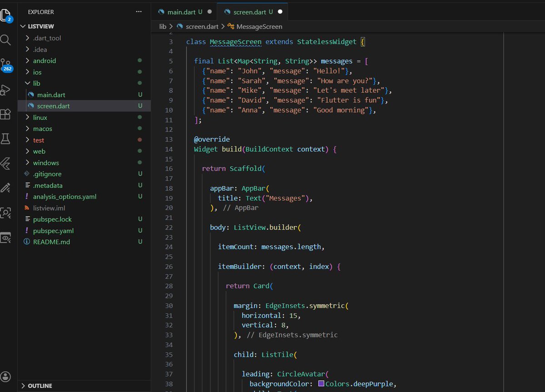
Task: Open Explorer more actions ellipsis
Action: pyautogui.click(x=139, y=12)
